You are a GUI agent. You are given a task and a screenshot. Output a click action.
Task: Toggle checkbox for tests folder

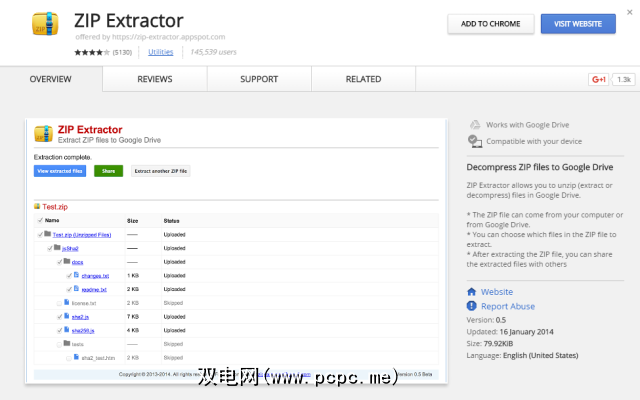[x=59, y=344]
